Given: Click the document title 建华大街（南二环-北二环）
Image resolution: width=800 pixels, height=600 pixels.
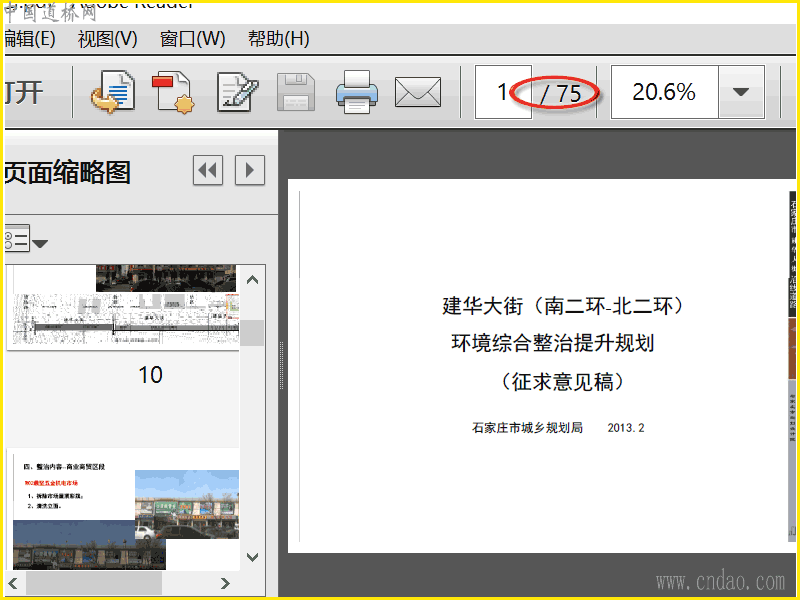Looking at the screenshot, I should point(562,306).
